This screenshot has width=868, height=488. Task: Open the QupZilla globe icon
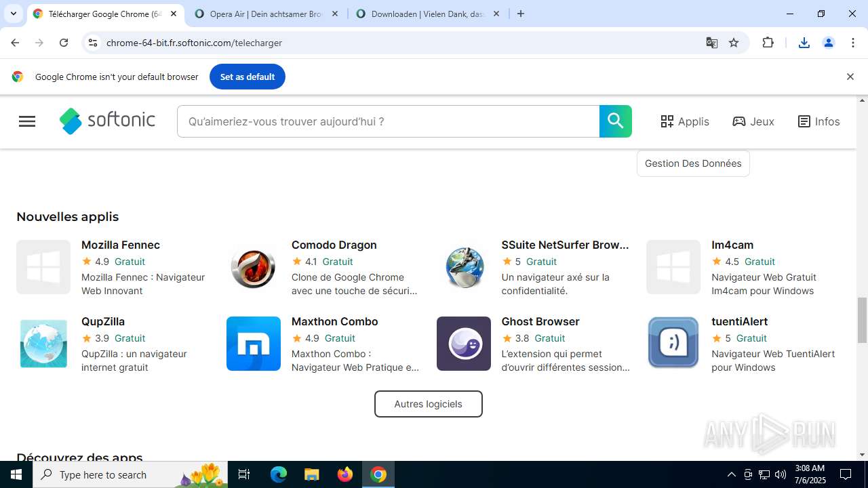[x=43, y=344]
